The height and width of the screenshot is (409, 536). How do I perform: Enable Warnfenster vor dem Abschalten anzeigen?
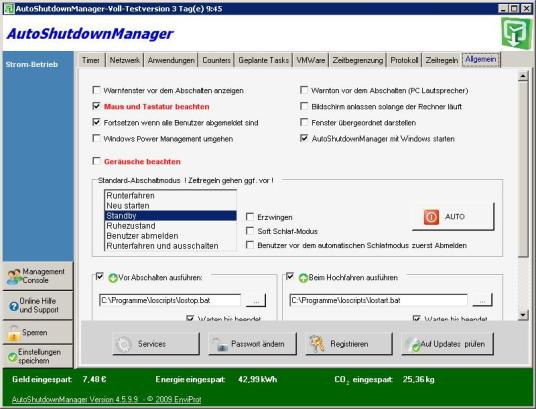click(97, 90)
